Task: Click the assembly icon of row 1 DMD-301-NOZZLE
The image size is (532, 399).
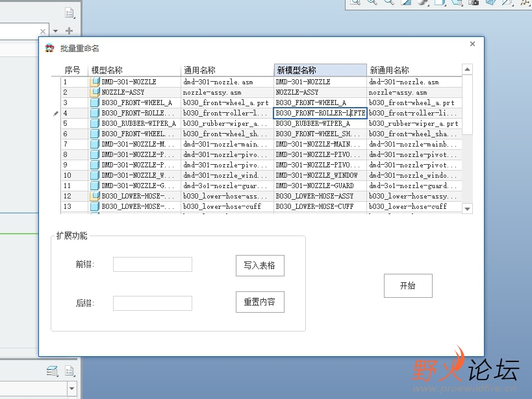Action: (x=95, y=82)
